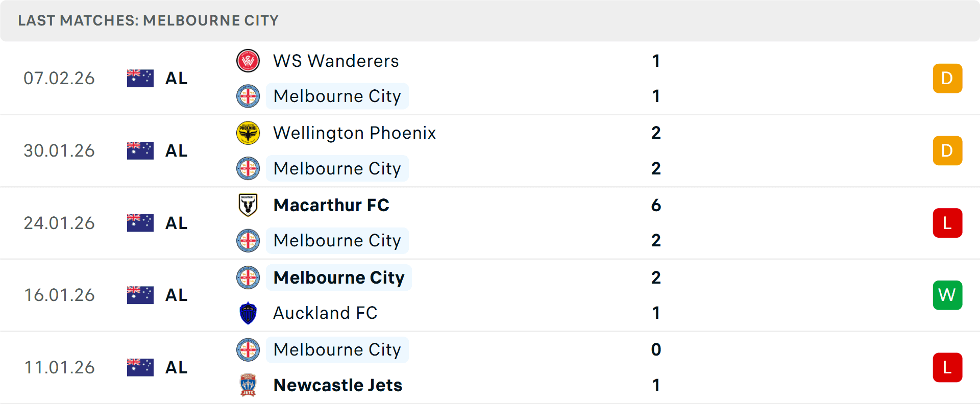The height and width of the screenshot is (404, 980).
Task: Click the score 6 next to Macarthur FC
Action: click(x=657, y=206)
